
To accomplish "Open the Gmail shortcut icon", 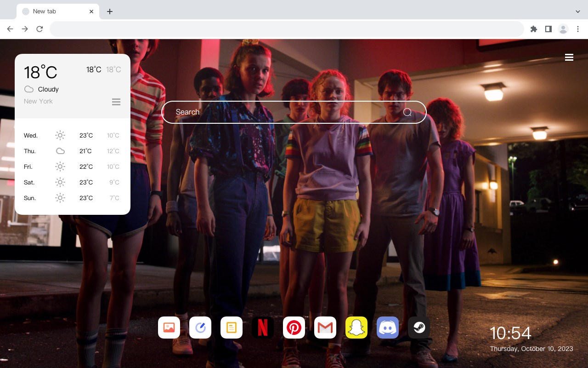I will [x=325, y=328].
